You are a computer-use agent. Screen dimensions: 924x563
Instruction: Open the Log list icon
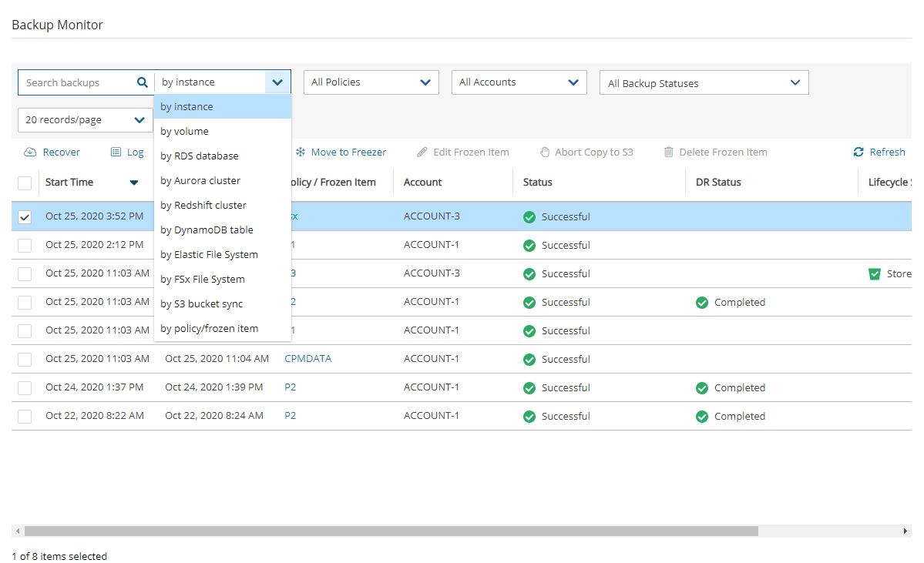point(116,152)
